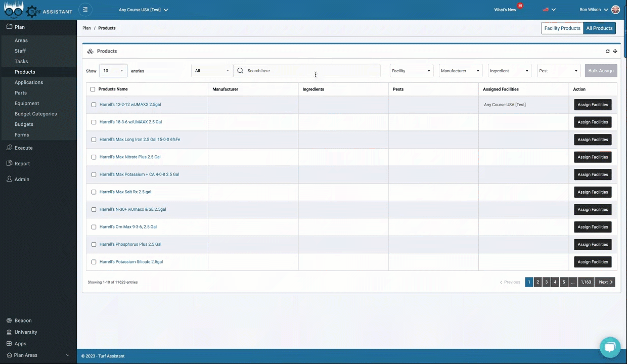This screenshot has width=627, height=364.
Task: Open the Manufacturer filter dropdown
Action: tap(459, 70)
